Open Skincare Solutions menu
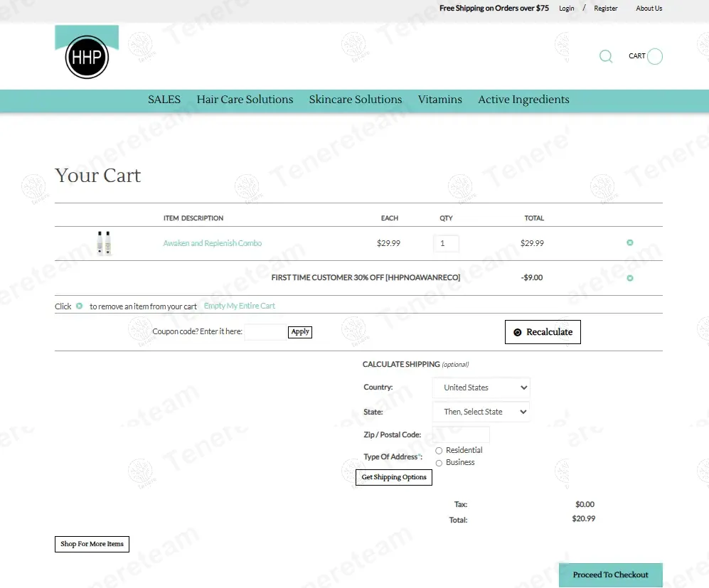Viewport: 709px width, 588px height. 356,100
